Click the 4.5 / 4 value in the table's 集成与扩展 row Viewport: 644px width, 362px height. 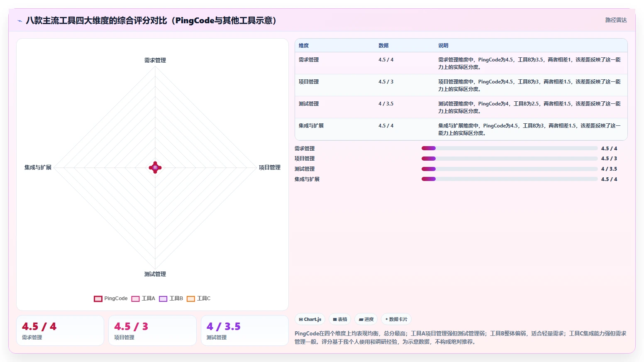pos(386,126)
